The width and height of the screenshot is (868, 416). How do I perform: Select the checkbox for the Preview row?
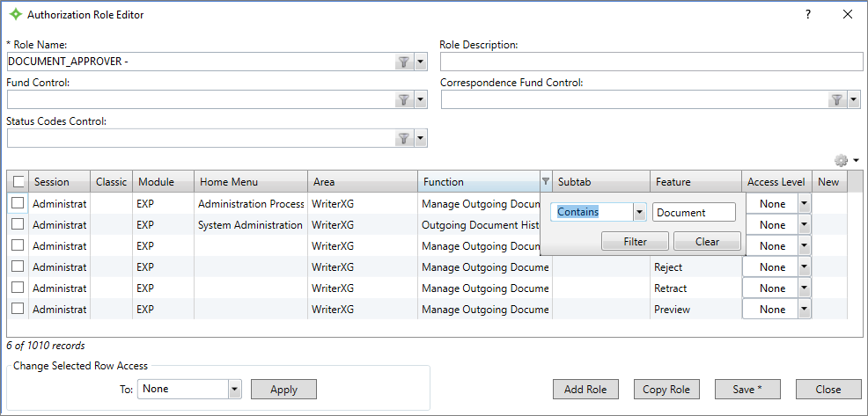pos(18,309)
